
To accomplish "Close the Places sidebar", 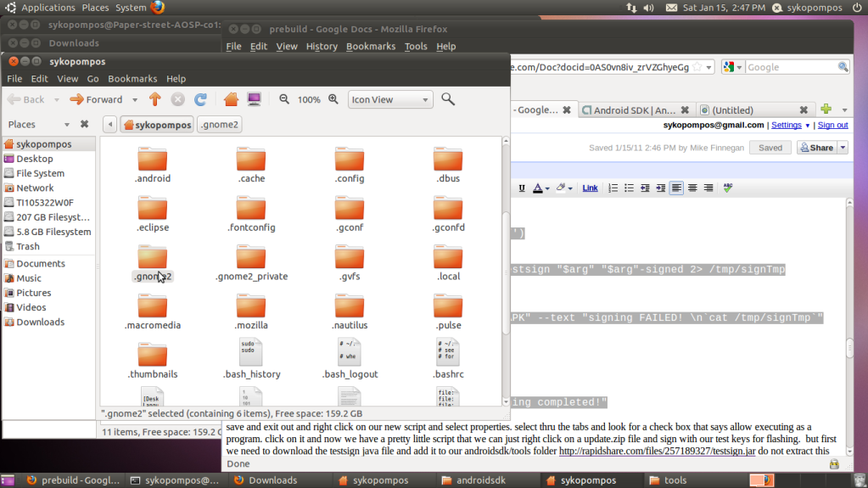I will point(84,124).
